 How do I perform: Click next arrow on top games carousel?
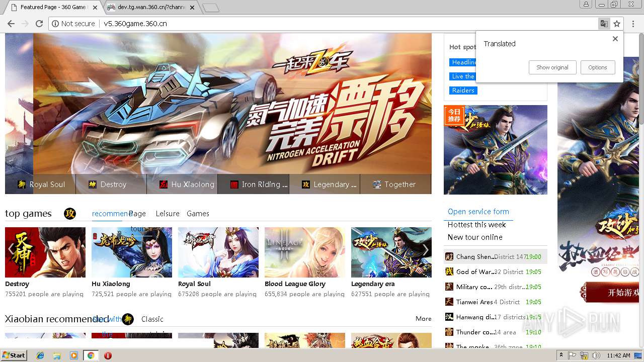[425, 250]
